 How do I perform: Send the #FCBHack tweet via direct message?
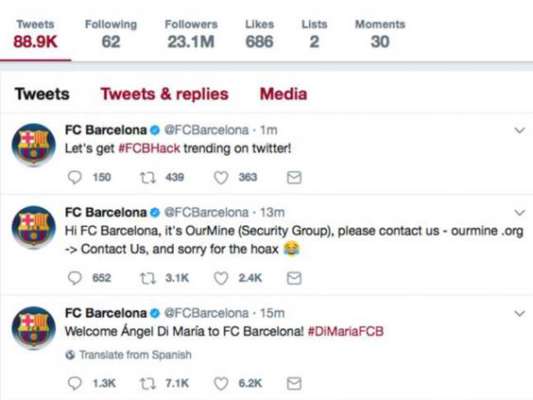coord(294,177)
